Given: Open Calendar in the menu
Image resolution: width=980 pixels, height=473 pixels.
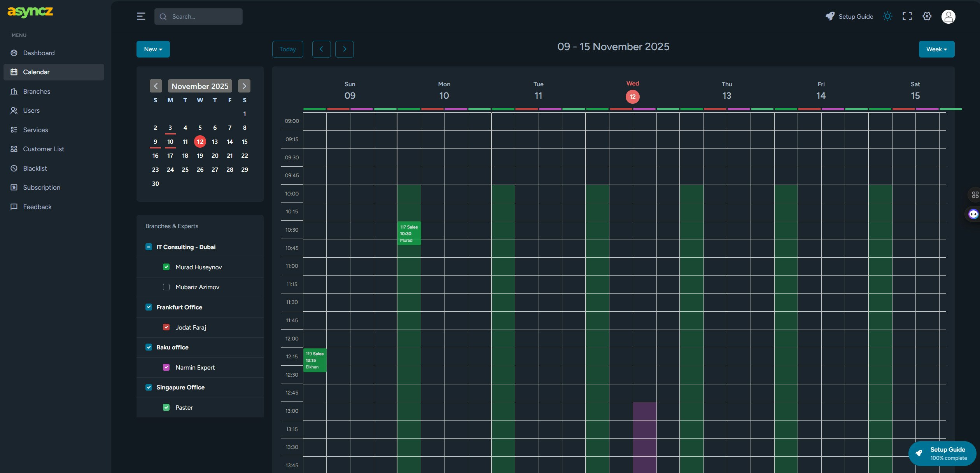Looking at the screenshot, I should (36, 72).
